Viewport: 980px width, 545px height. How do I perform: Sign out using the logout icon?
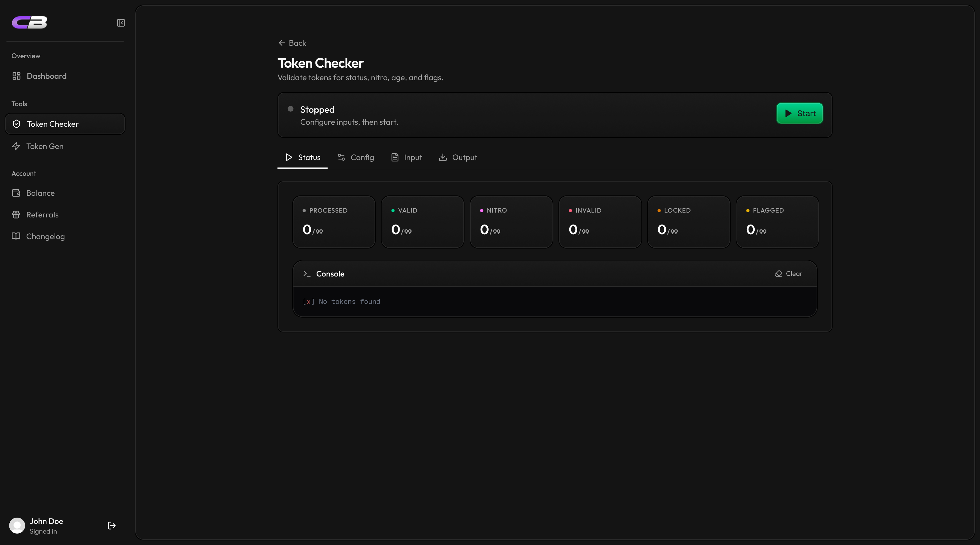(112, 526)
